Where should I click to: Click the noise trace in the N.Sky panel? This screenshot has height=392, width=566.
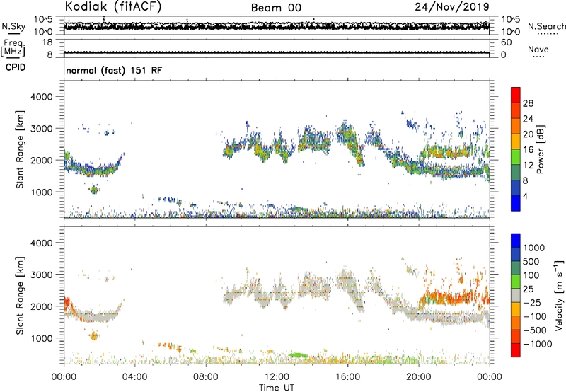pos(277,26)
